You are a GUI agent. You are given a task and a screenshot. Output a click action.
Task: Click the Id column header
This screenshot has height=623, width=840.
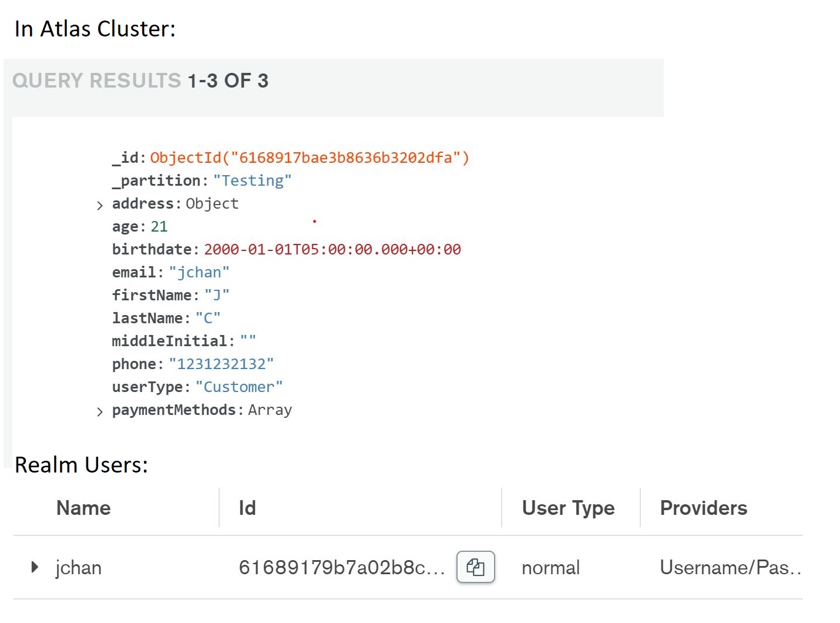pos(247,508)
